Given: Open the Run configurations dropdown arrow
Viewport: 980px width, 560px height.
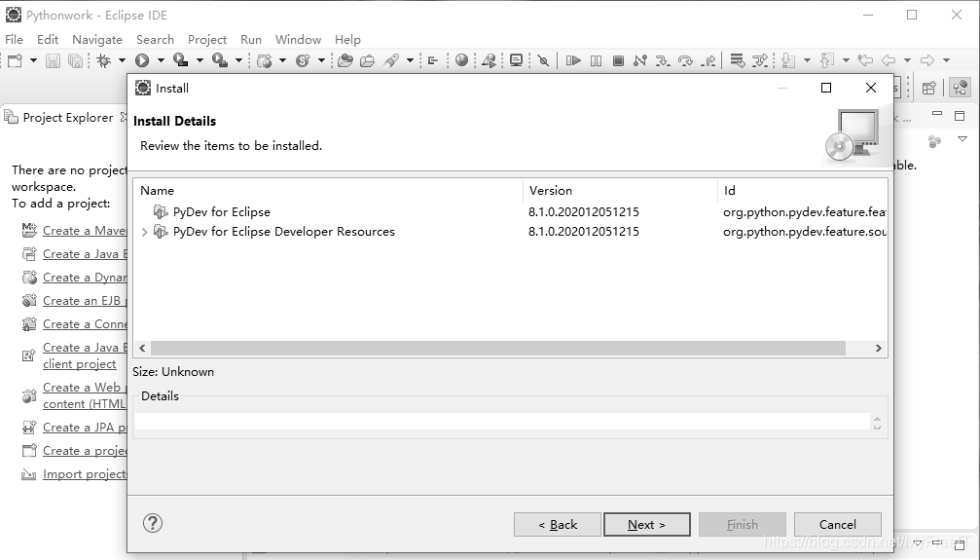Looking at the screenshot, I should click(161, 60).
